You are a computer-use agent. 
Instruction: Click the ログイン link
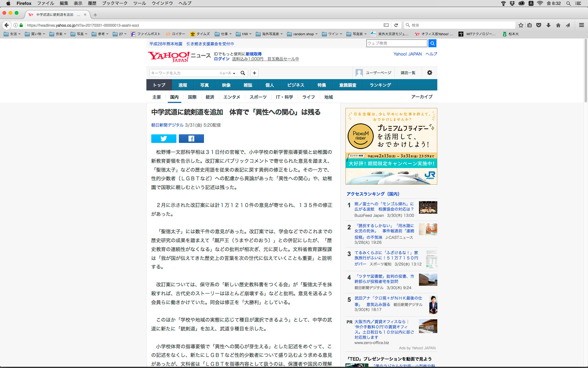tap(221, 59)
